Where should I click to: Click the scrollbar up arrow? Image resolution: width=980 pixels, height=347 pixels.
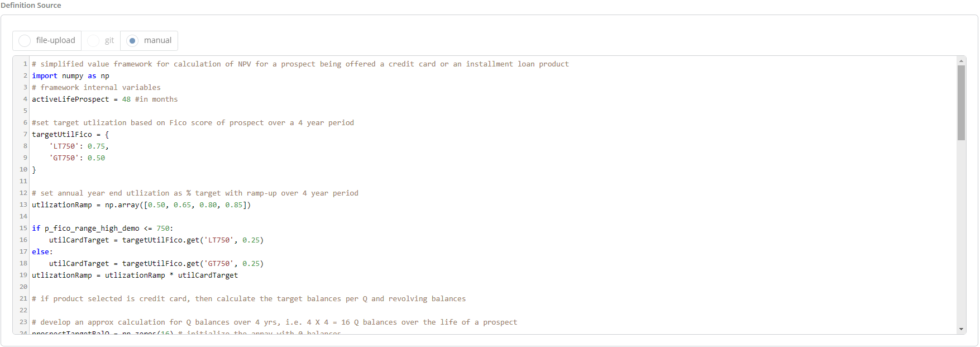click(x=961, y=61)
